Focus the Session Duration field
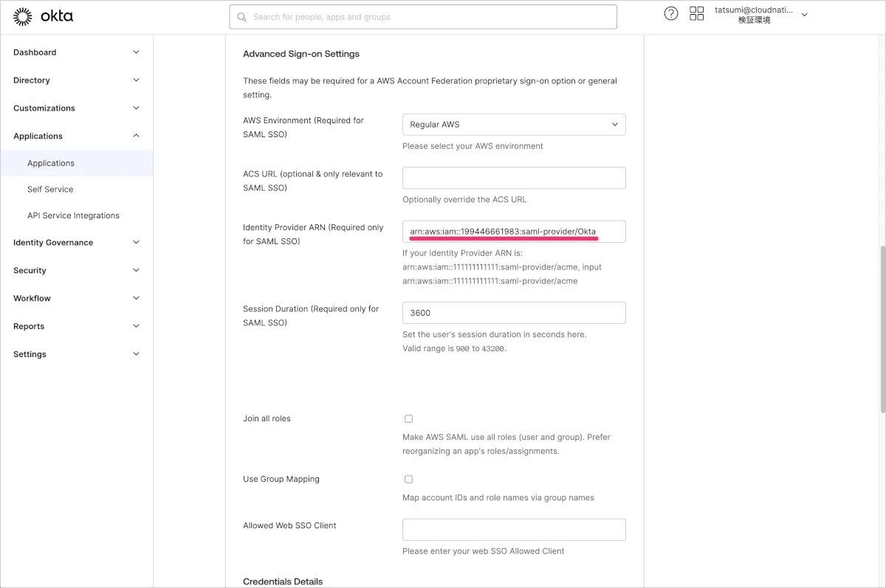Screen dimensions: 886x588 pyautogui.click(x=514, y=313)
